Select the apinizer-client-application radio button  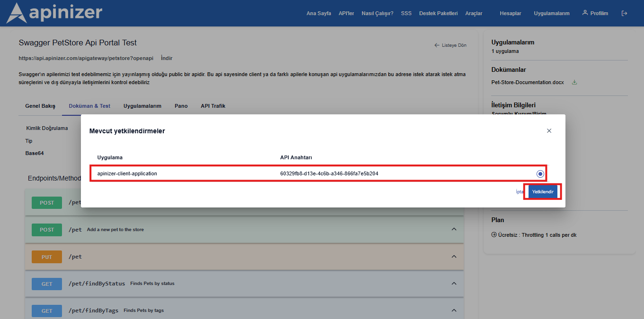(x=540, y=174)
